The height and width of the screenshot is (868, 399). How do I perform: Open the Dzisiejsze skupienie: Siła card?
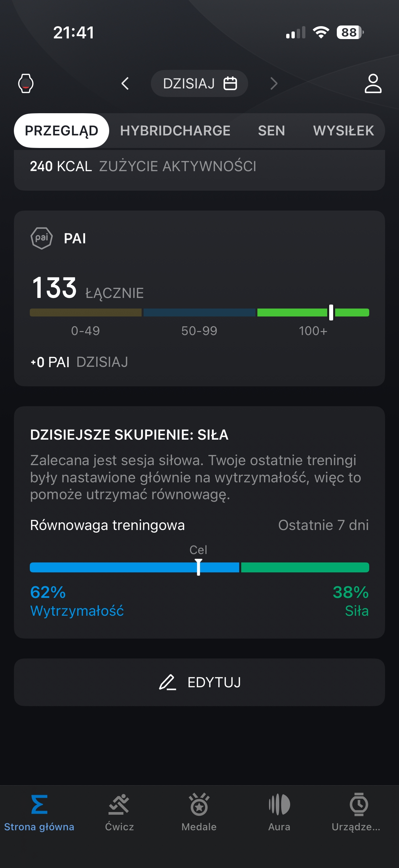[x=199, y=522]
